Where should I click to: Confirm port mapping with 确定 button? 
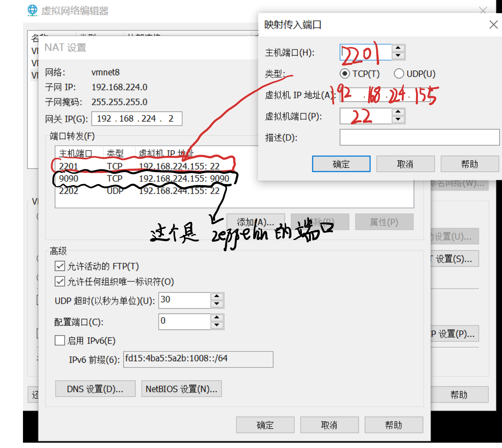[x=341, y=164]
